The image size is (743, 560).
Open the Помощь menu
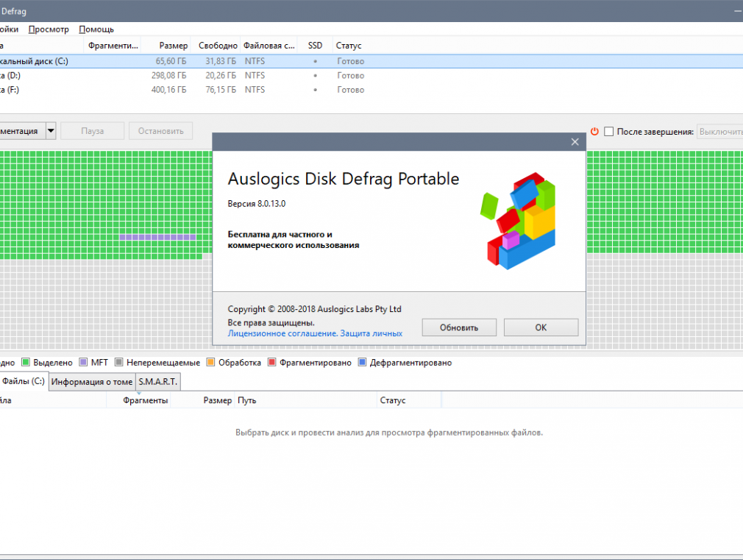coord(96,29)
